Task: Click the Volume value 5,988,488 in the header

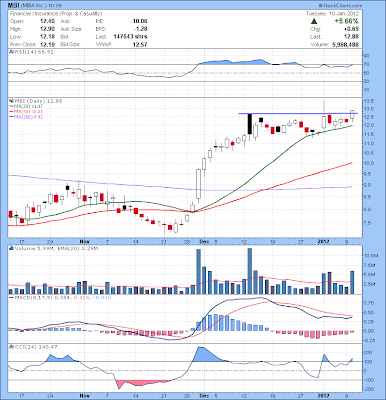Action: pos(345,44)
